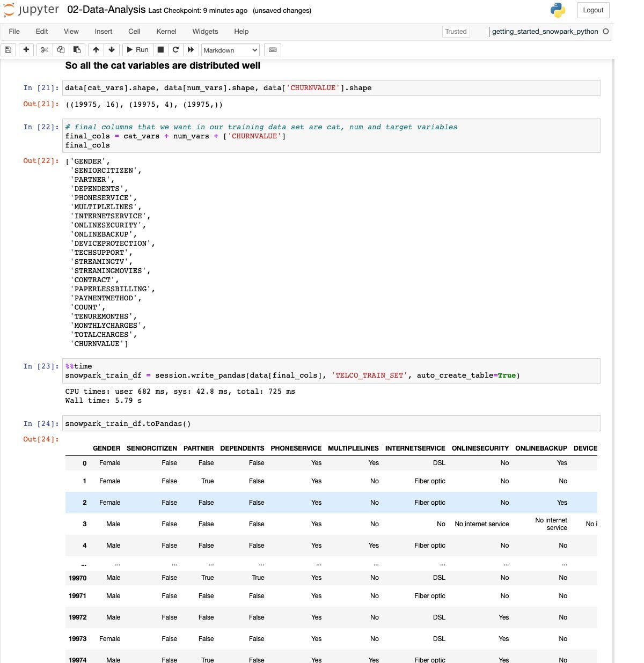
Task: Open the command palette keyboard icon
Action: pos(273,50)
